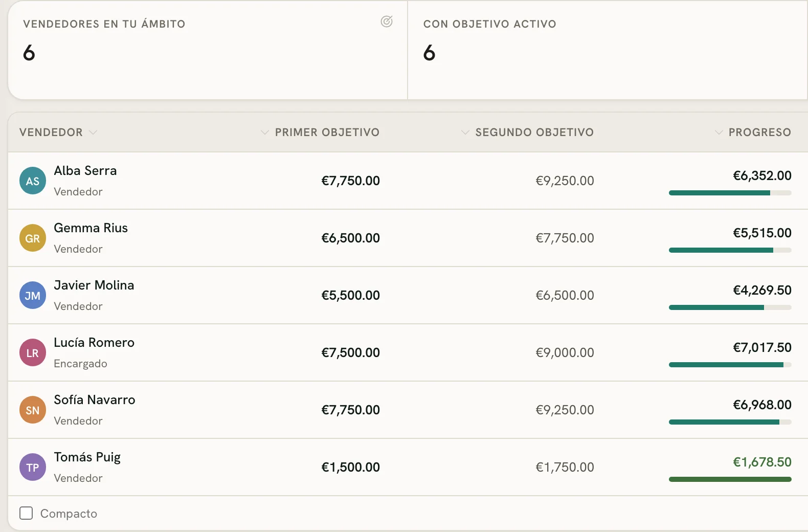Viewport: 808px width, 532px height.
Task: Click the €7,017.50 progress amount
Action: pyautogui.click(x=762, y=347)
